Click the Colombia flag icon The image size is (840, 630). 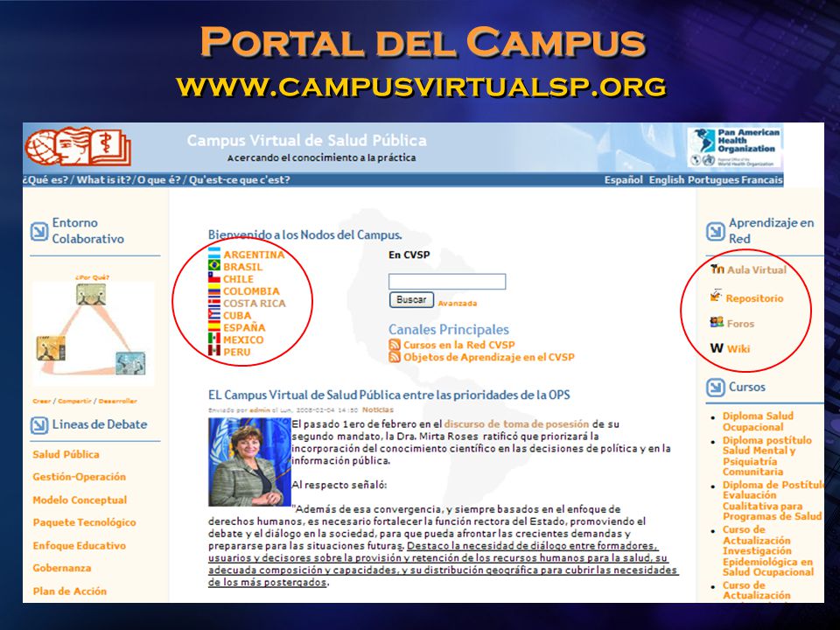point(214,290)
